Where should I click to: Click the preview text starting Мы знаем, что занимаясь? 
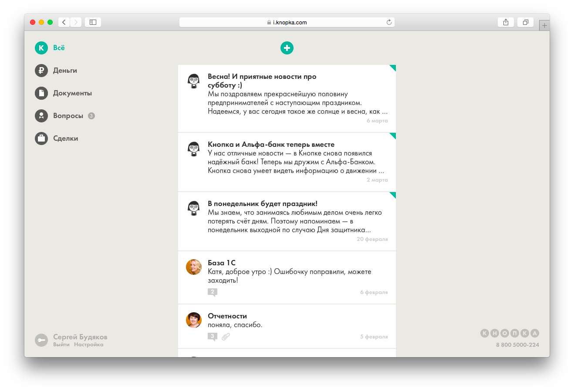295,221
